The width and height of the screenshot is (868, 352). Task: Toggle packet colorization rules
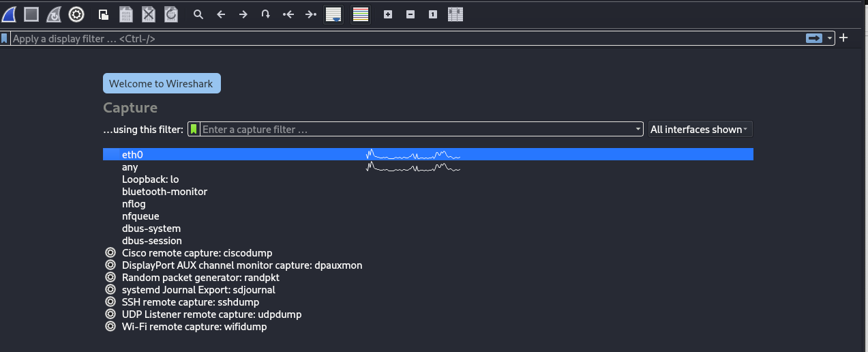pyautogui.click(x=361, y=14)
